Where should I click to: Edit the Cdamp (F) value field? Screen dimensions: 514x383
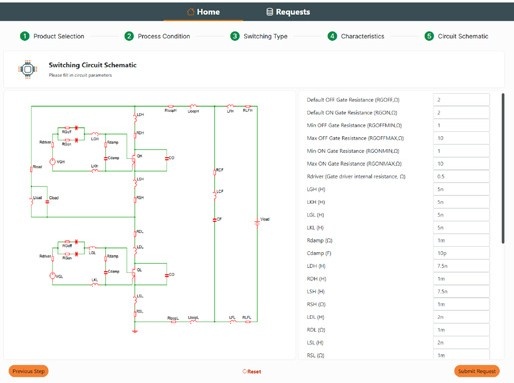click(x=461, y=253)
